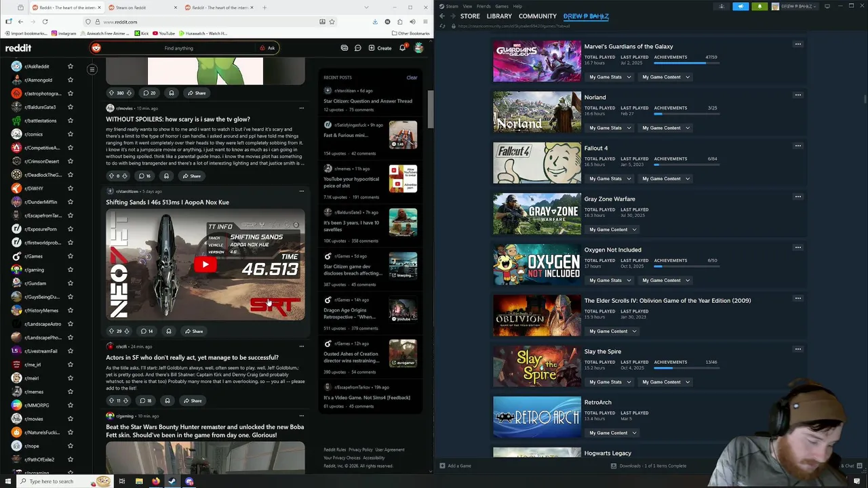Play the Shifting Sands YouTube video
The width and height of the screenshot is (868, 488).
pyautogui.click(x=205, y=264)
